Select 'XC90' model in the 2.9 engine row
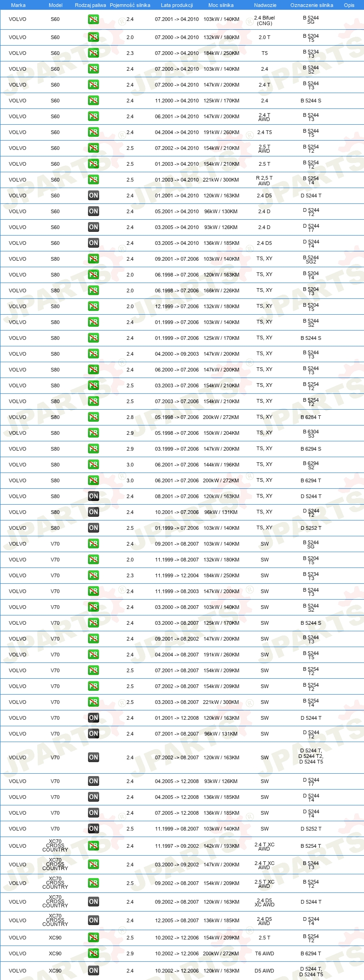The width and height of the screenshot is (364, 980). (x=55, y=953)
